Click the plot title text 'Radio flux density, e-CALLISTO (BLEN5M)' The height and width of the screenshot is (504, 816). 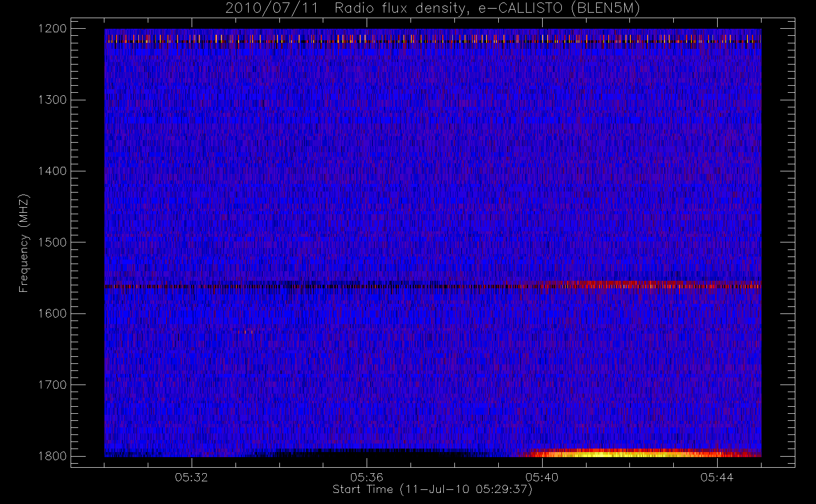(x=487, y=9)
